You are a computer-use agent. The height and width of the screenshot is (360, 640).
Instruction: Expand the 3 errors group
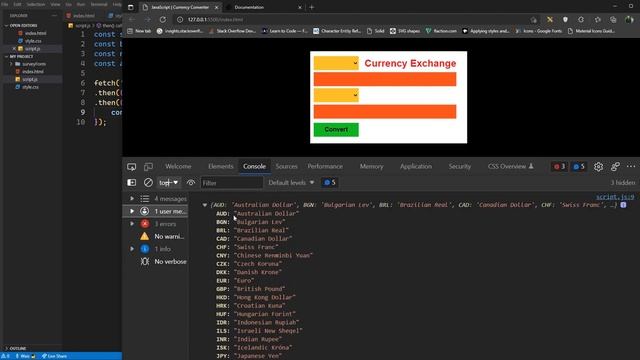132,224
